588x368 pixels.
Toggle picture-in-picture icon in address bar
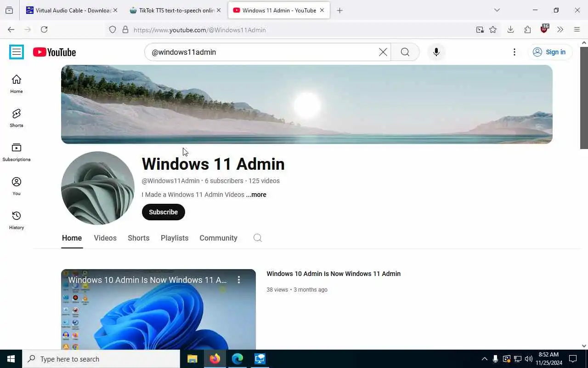tap(480, 30)
